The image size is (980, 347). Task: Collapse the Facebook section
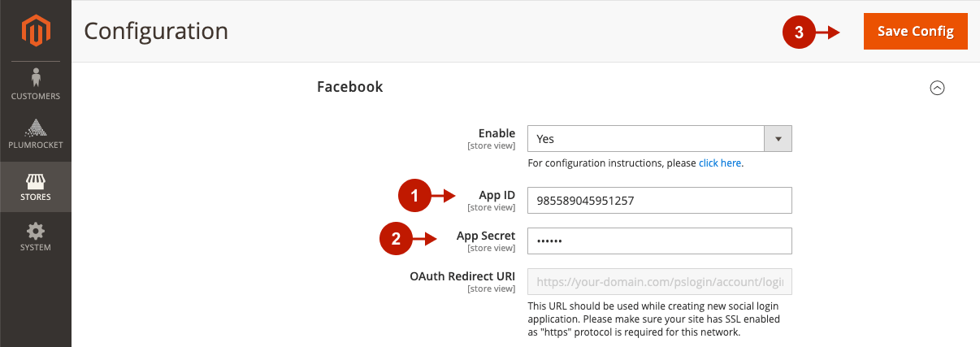pos(937,88)
